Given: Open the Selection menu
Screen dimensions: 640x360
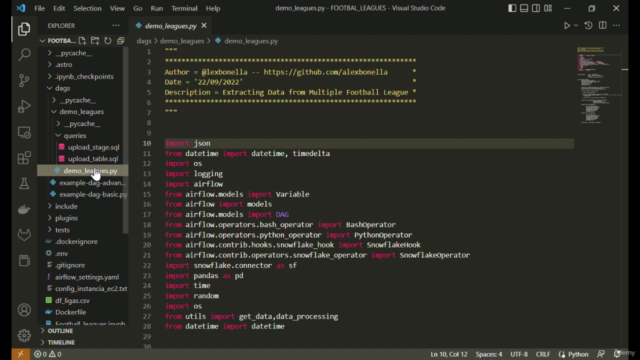Looking at the screenshot, I should [87, 8].
